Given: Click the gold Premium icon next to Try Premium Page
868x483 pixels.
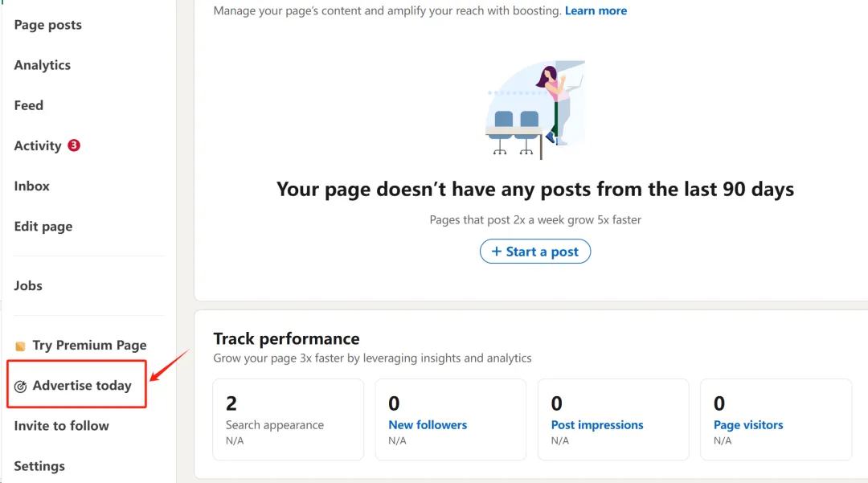Looking at the screenshot, I should (x=21, y=346).
